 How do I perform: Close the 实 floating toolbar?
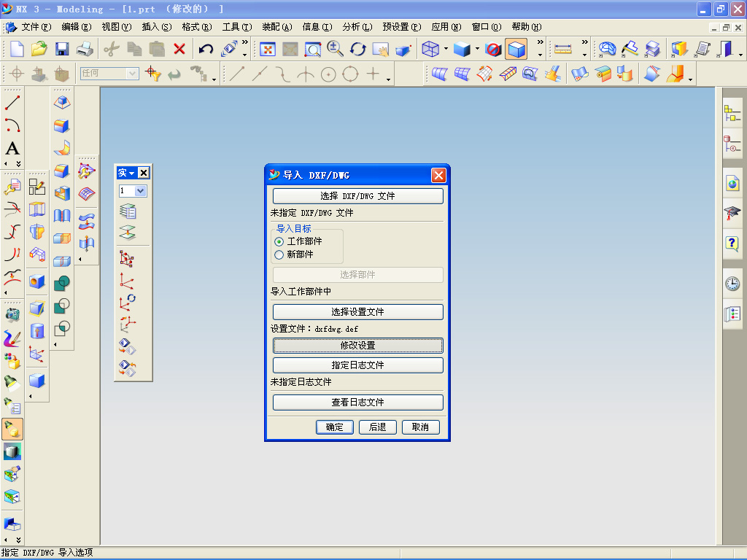tap(144, 173)
